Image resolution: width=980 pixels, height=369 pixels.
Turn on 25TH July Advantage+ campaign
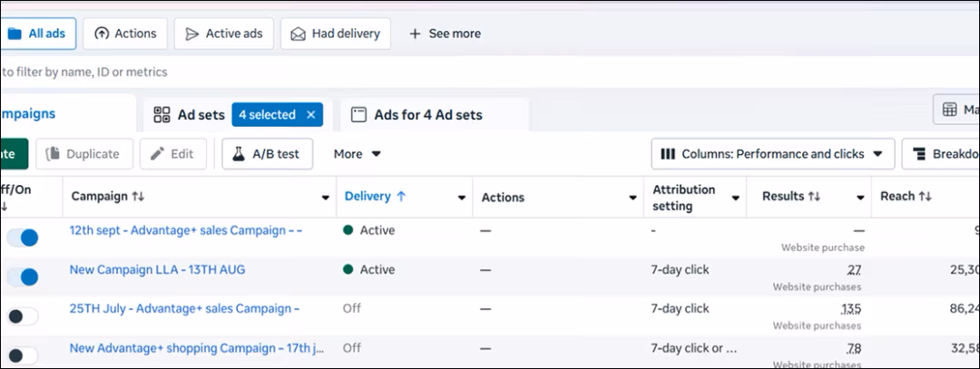coord(23,316)
